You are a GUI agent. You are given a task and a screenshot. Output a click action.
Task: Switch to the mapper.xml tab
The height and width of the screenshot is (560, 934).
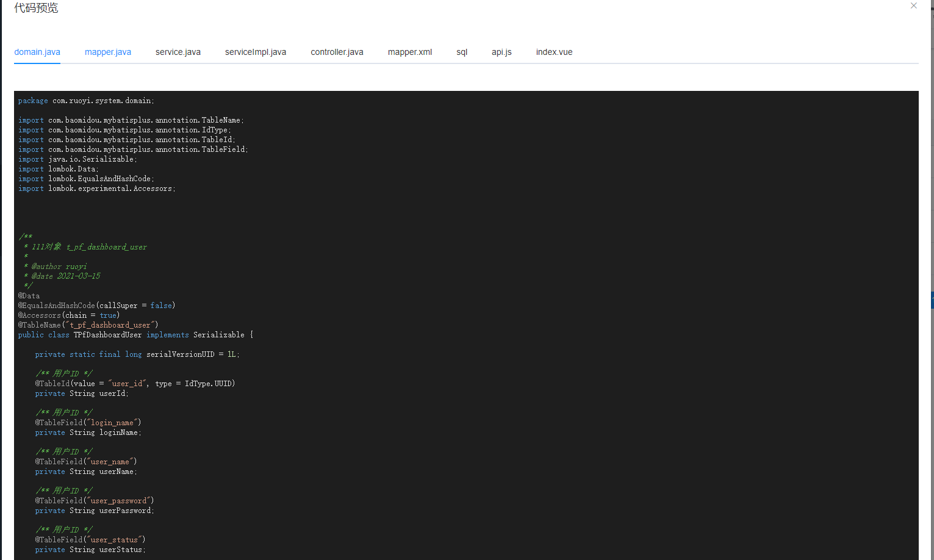[x=410, y=52]
